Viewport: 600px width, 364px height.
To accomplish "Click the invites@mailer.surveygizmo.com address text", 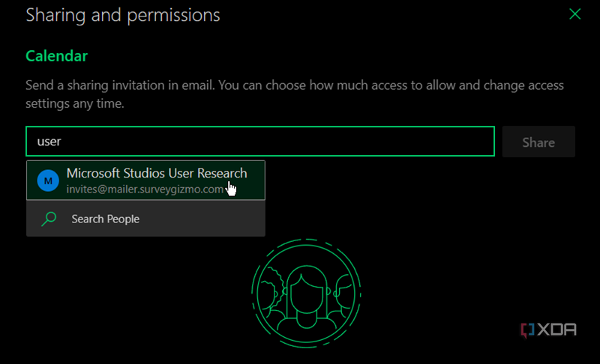I will click(145, 189).
